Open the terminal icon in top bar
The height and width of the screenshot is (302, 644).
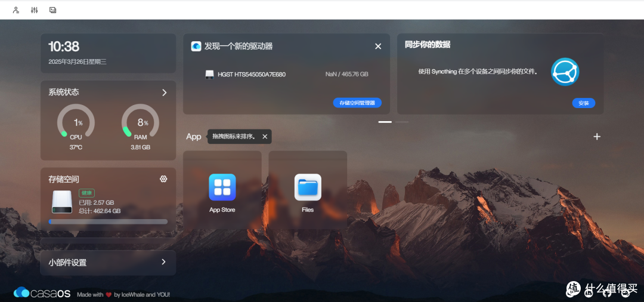(52, 10)
